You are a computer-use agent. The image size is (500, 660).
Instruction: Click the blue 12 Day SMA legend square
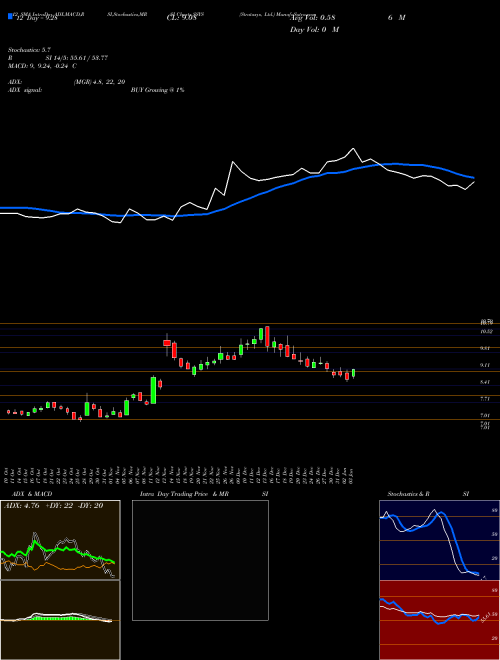pyautogui.click(x=11, y=16)
